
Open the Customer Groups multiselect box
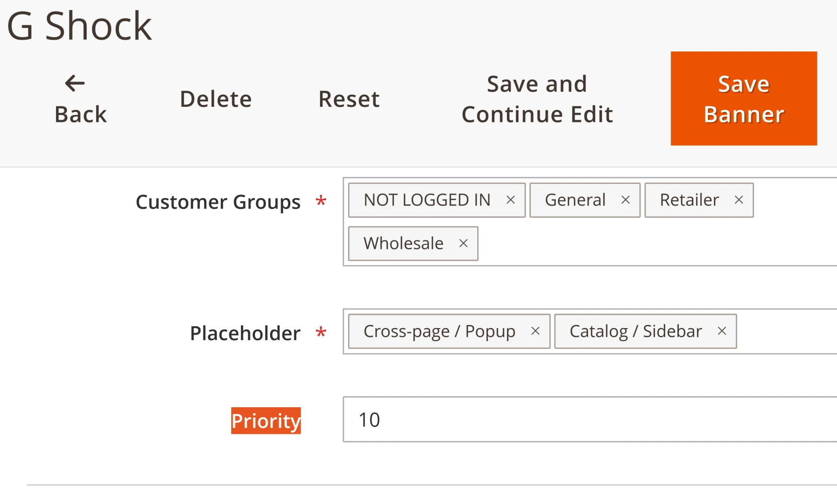(x=655, y=243)
